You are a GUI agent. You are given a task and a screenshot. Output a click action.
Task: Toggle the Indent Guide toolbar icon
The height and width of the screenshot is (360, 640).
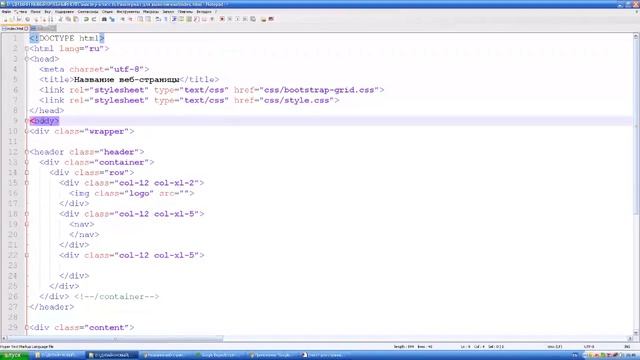(174, 19)
